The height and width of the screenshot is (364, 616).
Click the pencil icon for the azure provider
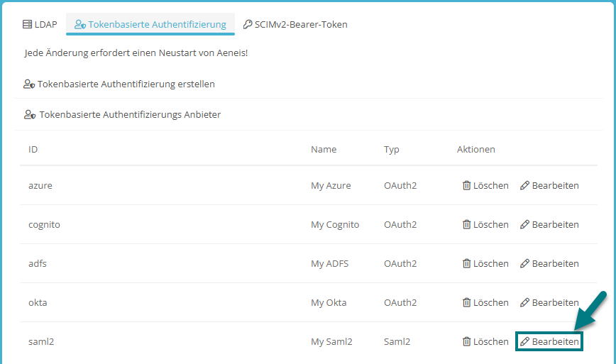pos(524,185)
